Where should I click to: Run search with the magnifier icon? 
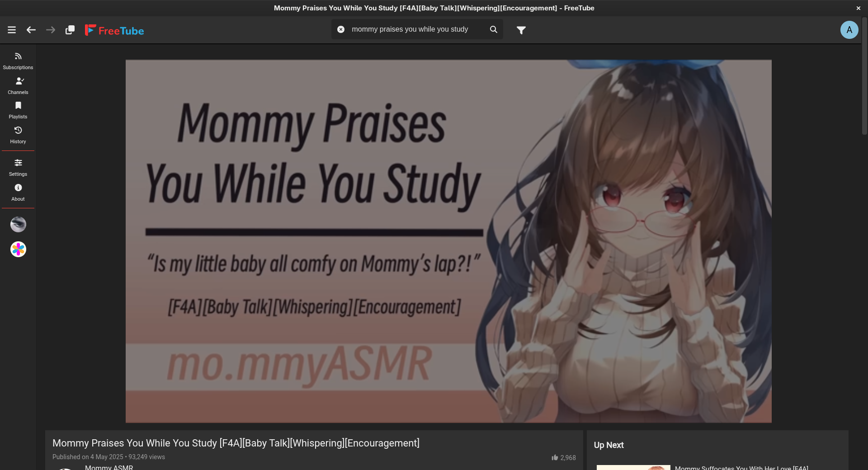click(x=493, y=29)
